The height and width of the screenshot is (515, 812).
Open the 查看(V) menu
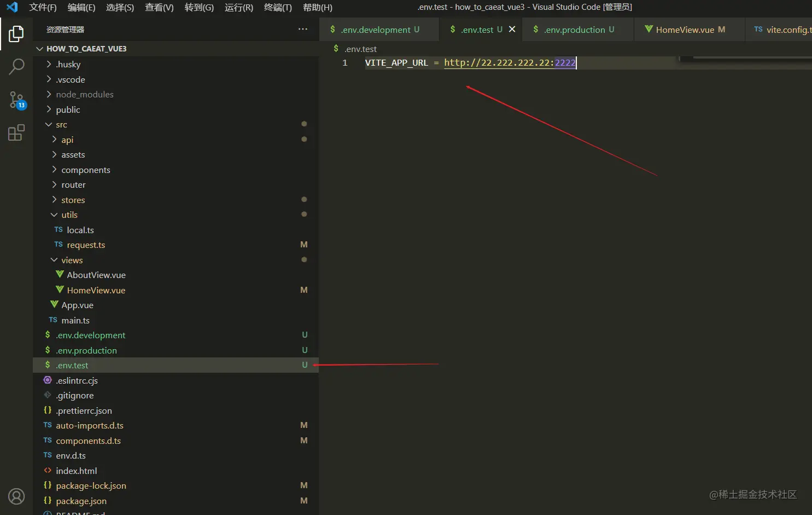tap(159, 7)
